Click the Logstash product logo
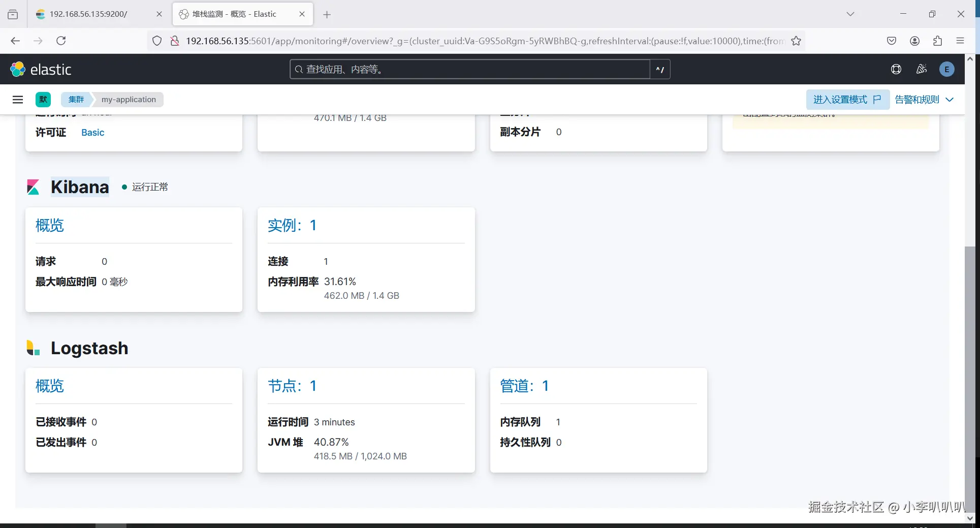The image size is (980, 528). 33,348
